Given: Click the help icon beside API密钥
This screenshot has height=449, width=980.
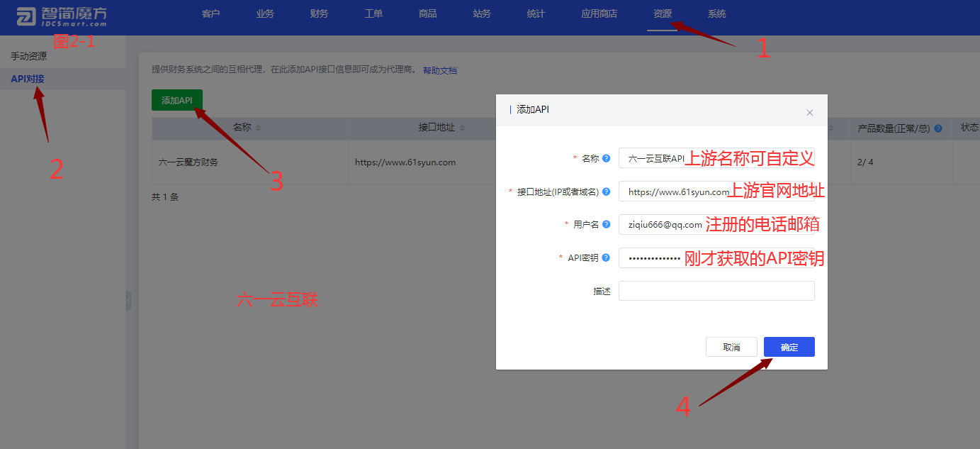Looking at the screenshot, I should click(x=606, y=257).
